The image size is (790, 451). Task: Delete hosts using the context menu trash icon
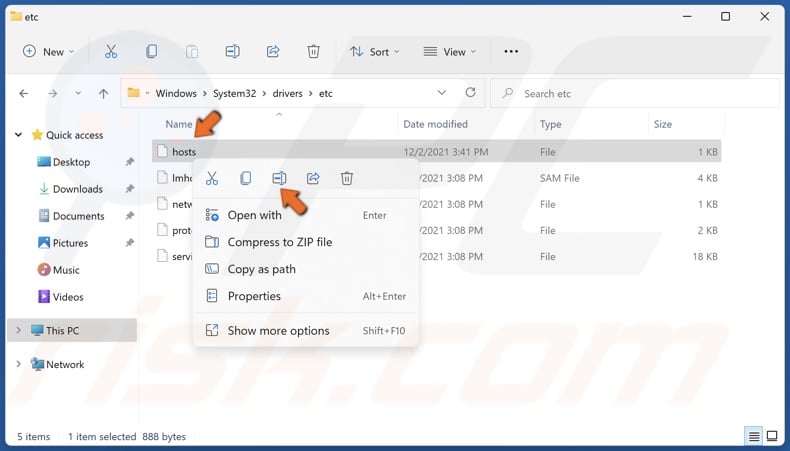point(347,178)
